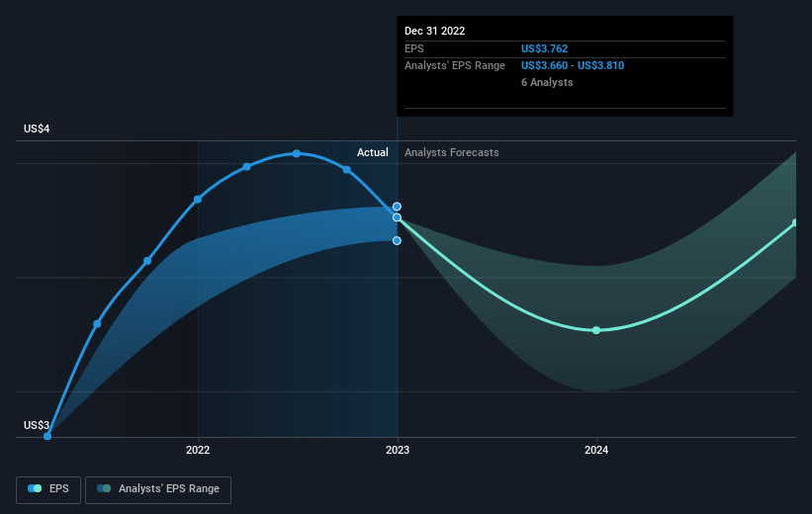Select the EPS data point at 2022
Screen dimensions: 812x514
point(198,200)
